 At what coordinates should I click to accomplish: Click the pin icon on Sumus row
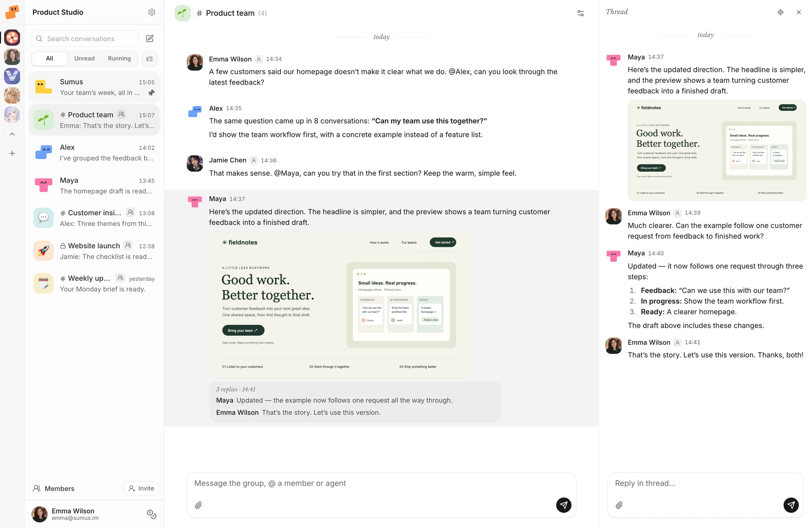[x=151, y=93]
